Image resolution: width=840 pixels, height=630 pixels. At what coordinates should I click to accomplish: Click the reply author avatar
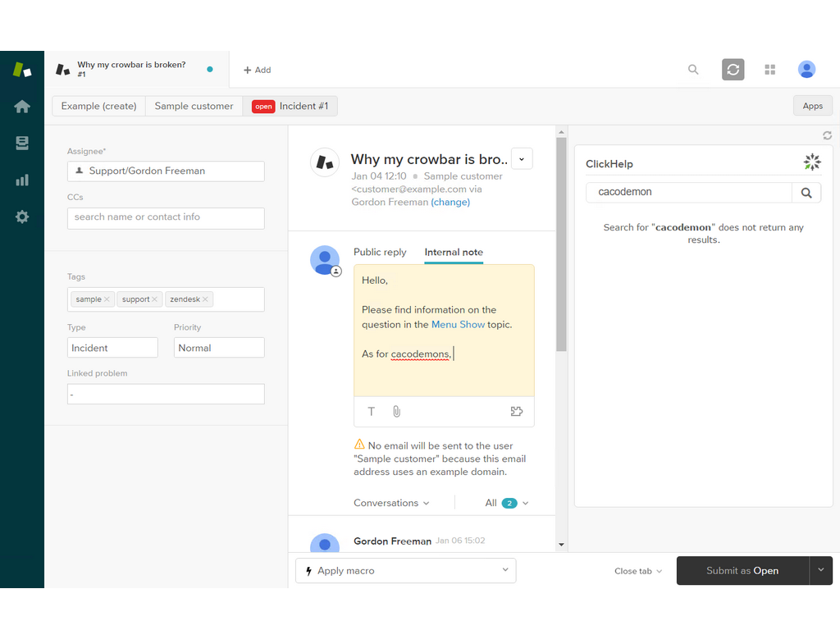click(325, 260)
